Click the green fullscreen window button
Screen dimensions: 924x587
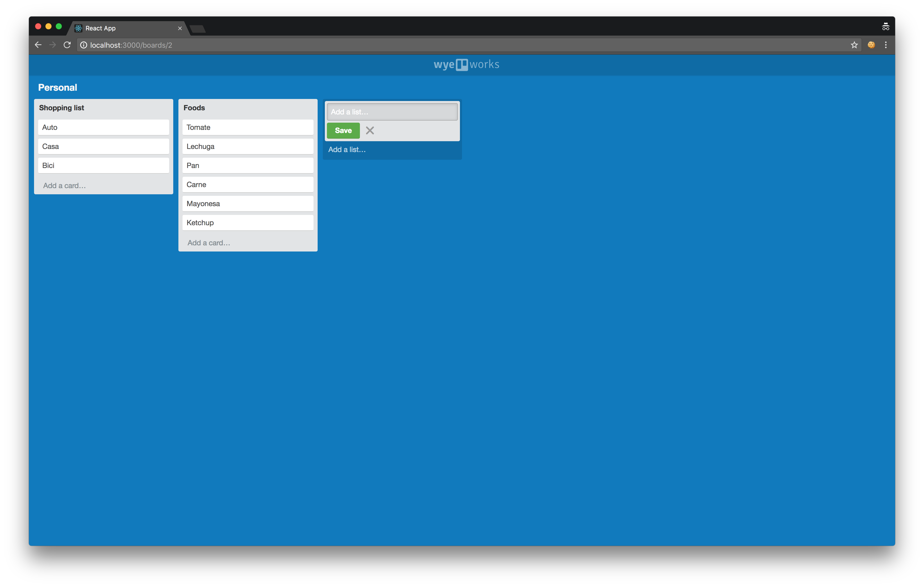[59, 27]
